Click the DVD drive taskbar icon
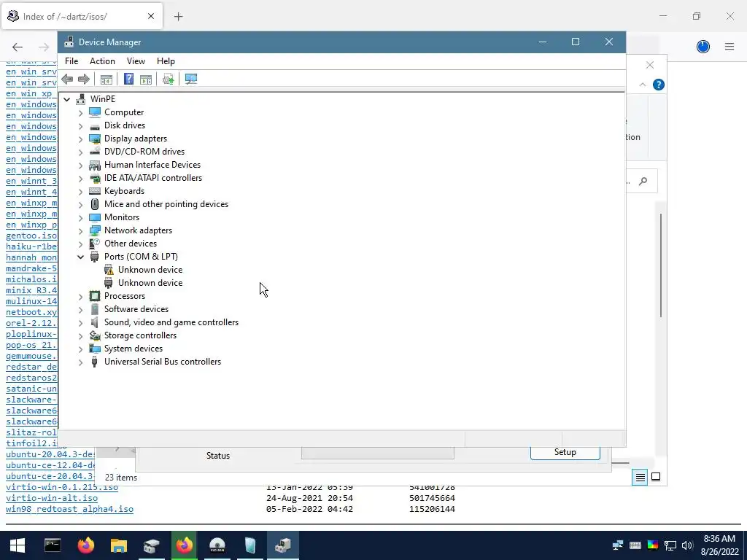The image size is (747, 560). click(217, 545)
